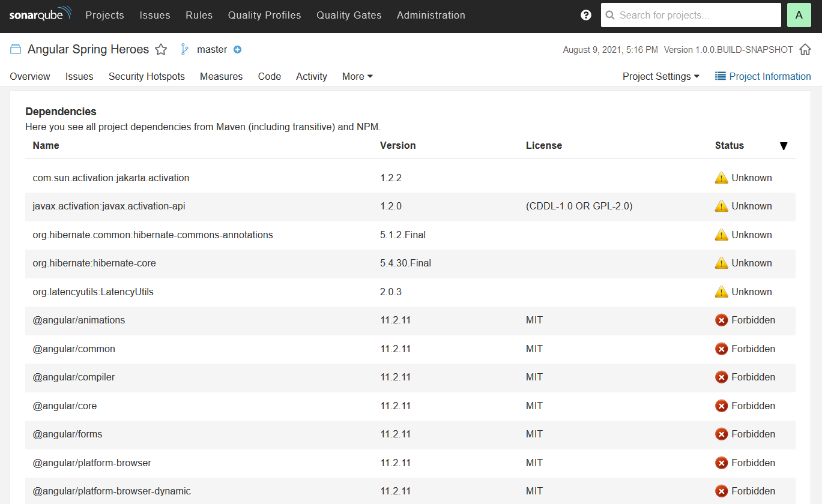The height and width of the screenshot is (504, 822).
Task: Click warning icon for com.sun.activation:jakarta.activation
Action: tap(721, 178)
